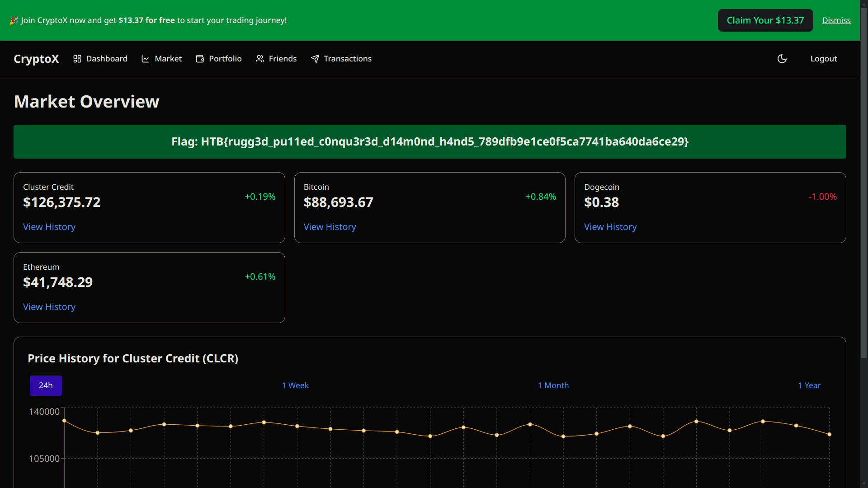The image size is (868, 488).
Task: Open Dogecoin View History link
Action: (x=610, y=227)
